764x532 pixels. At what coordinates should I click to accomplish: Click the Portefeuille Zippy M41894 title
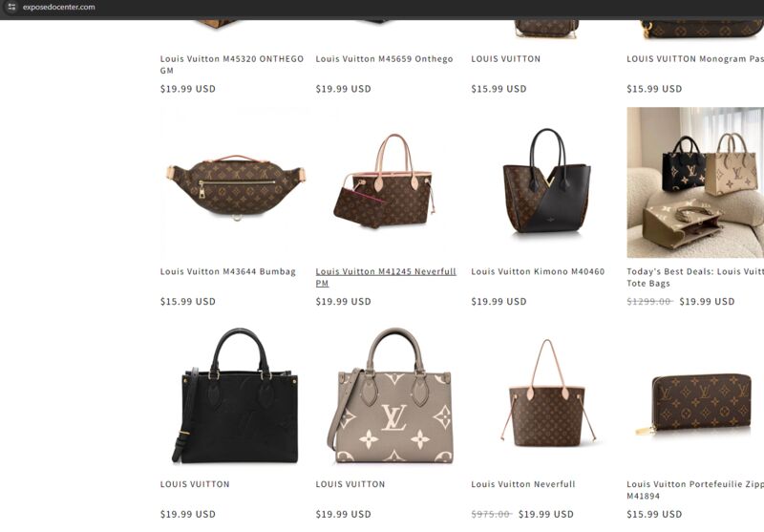[695, 490]
